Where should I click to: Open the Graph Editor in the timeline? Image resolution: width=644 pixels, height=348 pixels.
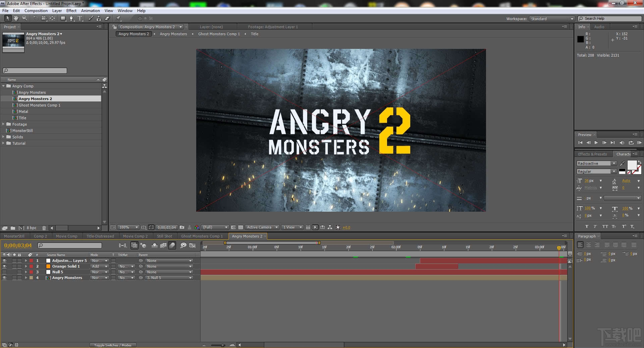coord(192,245)
